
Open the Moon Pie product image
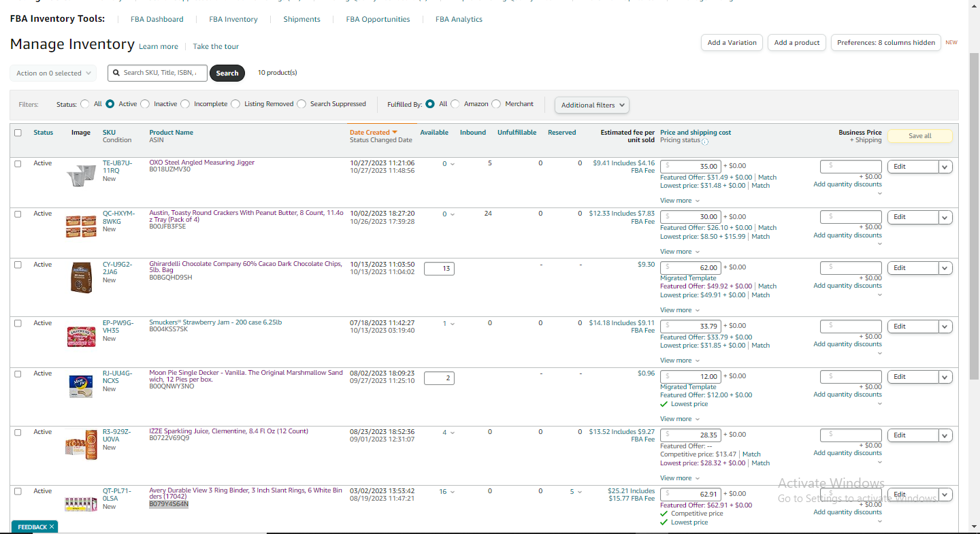click(x=81, y=386)
